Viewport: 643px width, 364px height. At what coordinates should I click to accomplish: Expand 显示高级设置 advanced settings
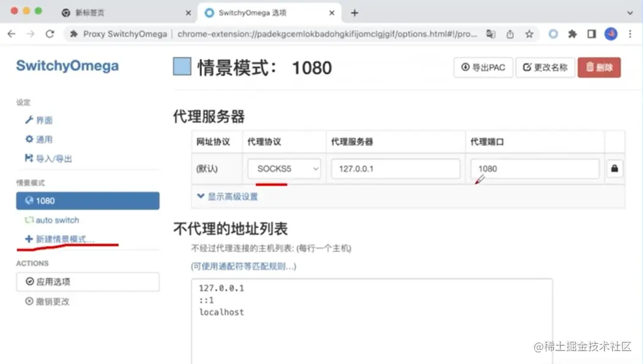click(x=228, y=196)
